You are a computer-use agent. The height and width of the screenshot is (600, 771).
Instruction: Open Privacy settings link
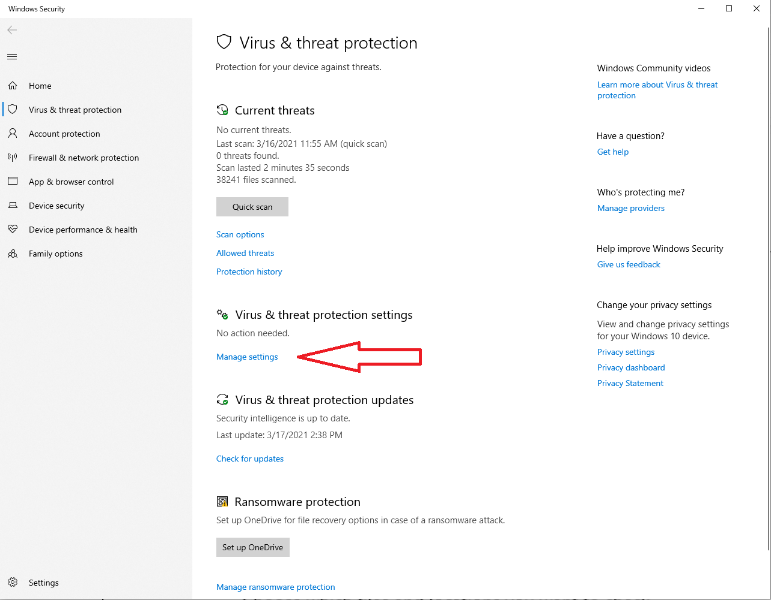coord(625,352)
